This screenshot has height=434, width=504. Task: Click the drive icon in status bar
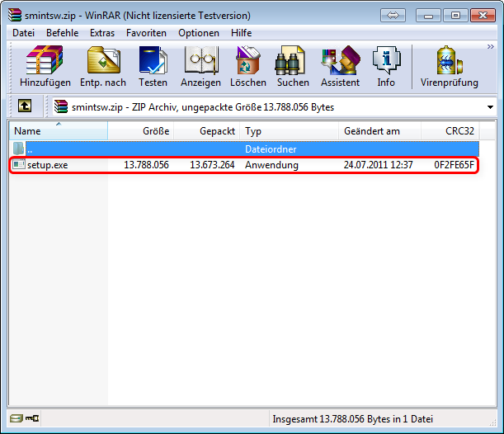pyautogui.click(x=16, y=418)
